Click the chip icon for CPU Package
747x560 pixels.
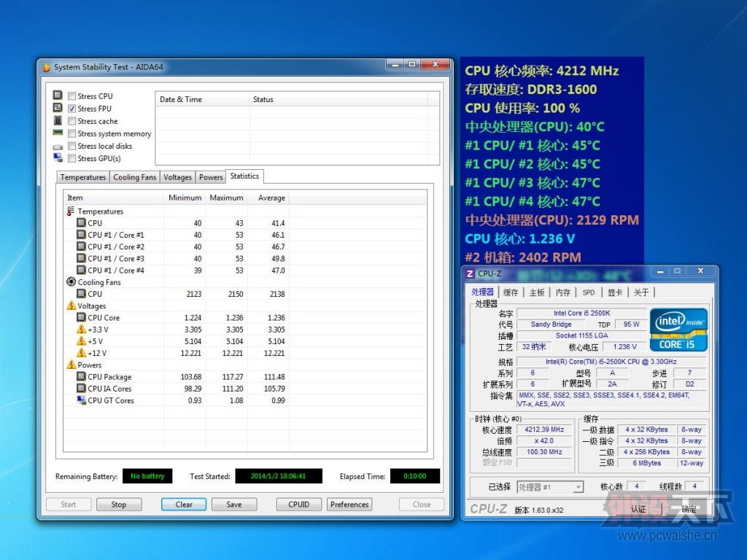coord(82,376)
